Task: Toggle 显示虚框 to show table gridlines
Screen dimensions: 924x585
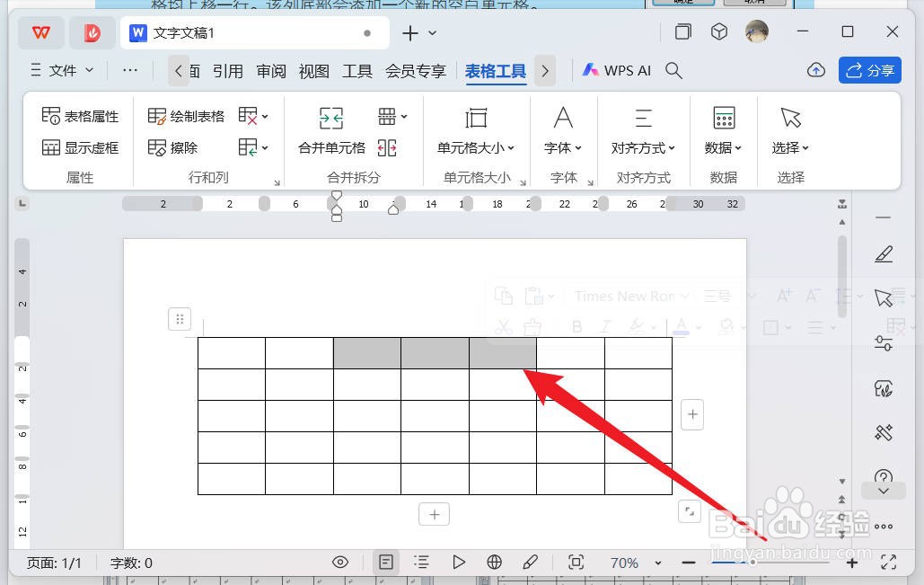Action: point(79,146)
